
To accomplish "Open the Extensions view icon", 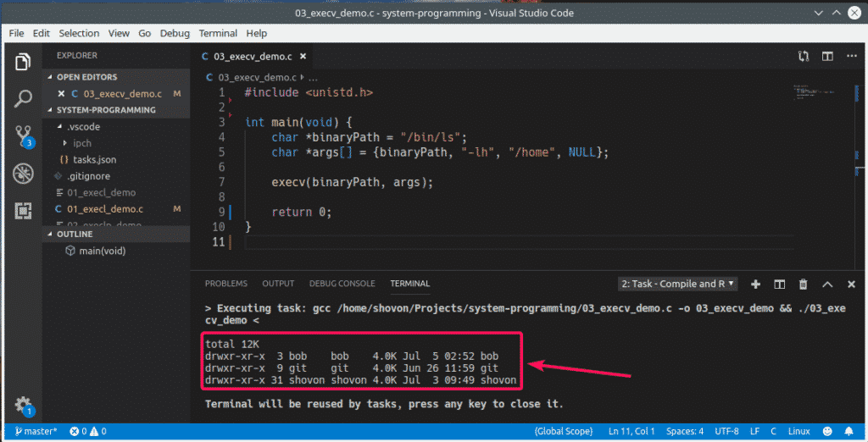I will point(23,211).
